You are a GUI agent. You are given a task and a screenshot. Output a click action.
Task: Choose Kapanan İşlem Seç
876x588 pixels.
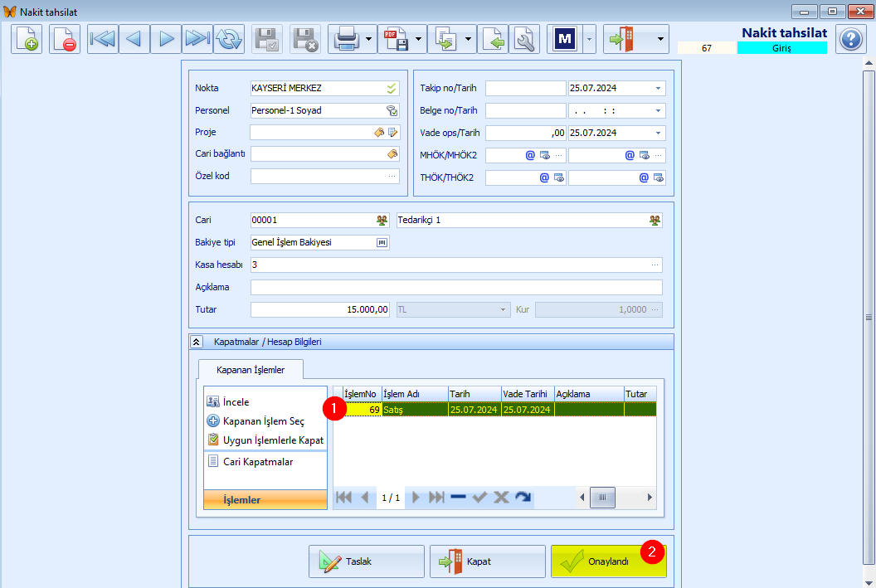[255, 421]
